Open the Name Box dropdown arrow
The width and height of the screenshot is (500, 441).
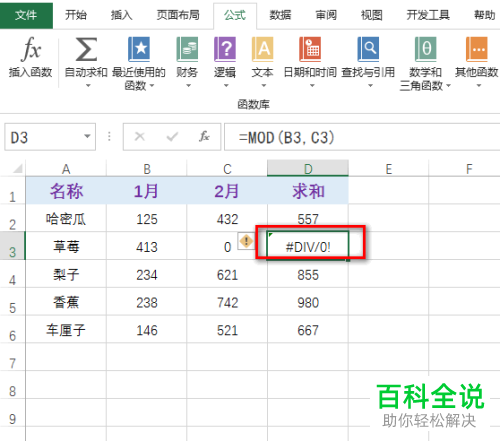87,136
